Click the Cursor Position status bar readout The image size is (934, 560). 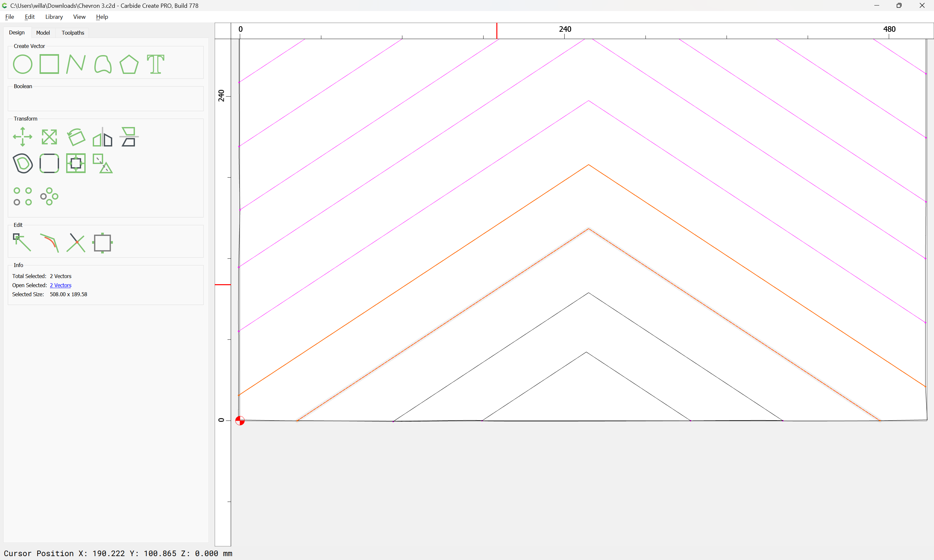[118, 553]
